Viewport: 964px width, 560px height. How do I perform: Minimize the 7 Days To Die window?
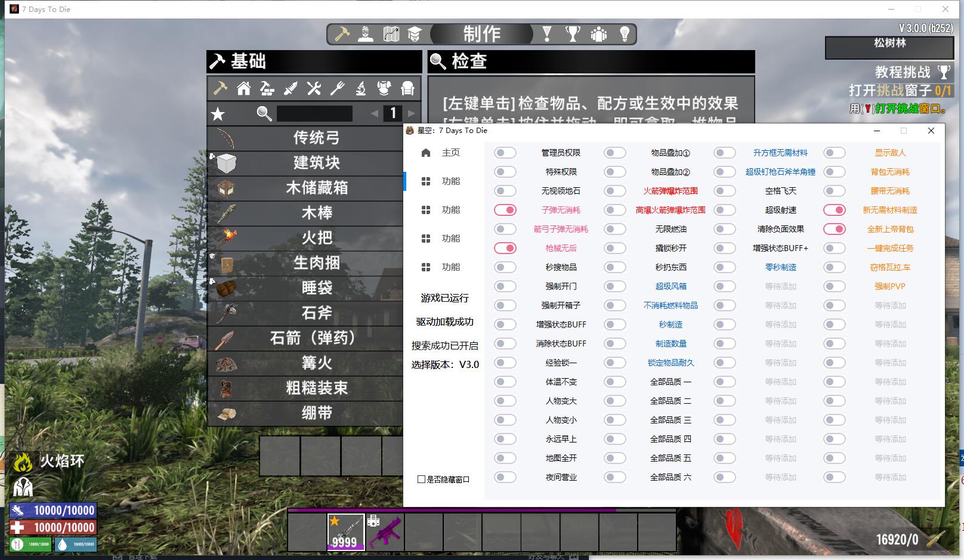[x=891, y=9]
